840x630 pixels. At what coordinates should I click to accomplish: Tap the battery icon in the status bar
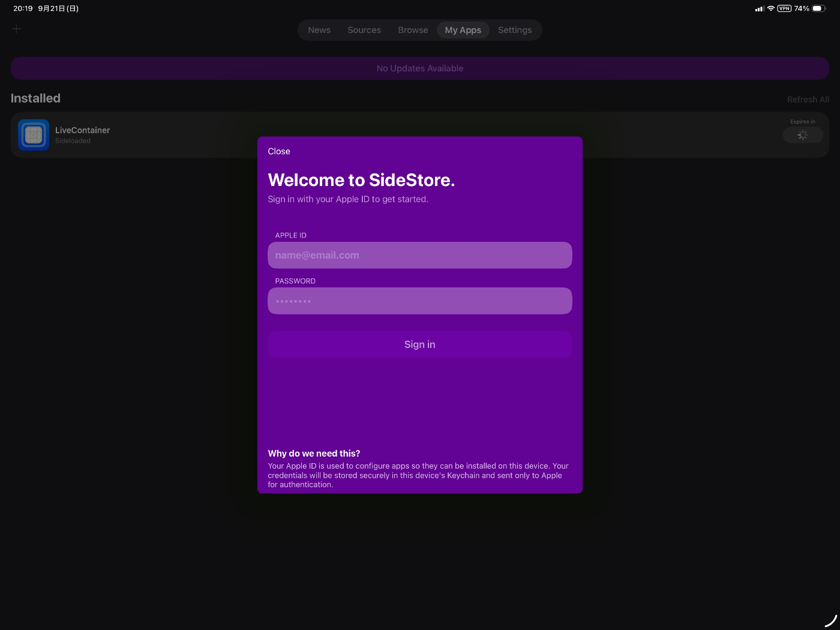click(819, 8)
